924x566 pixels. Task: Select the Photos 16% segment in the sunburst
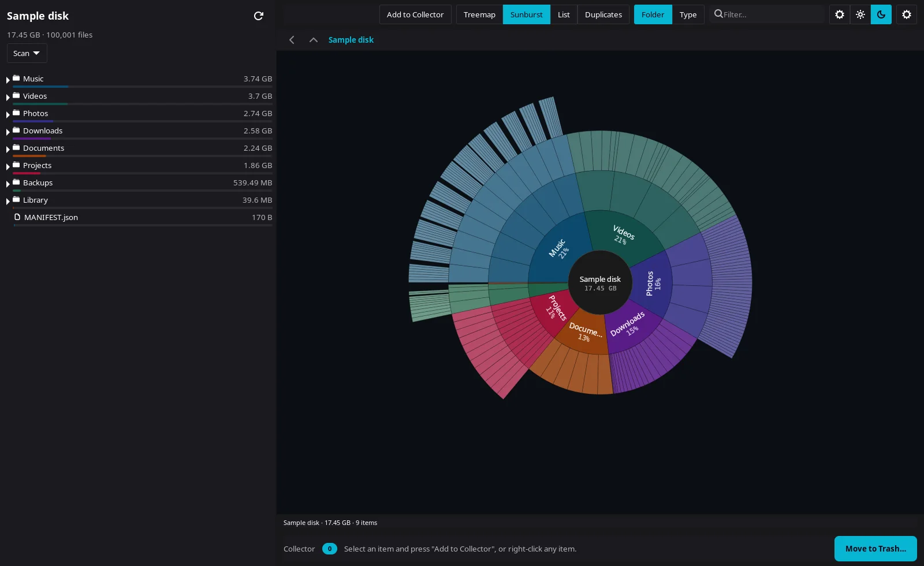(x=653, y=284)
